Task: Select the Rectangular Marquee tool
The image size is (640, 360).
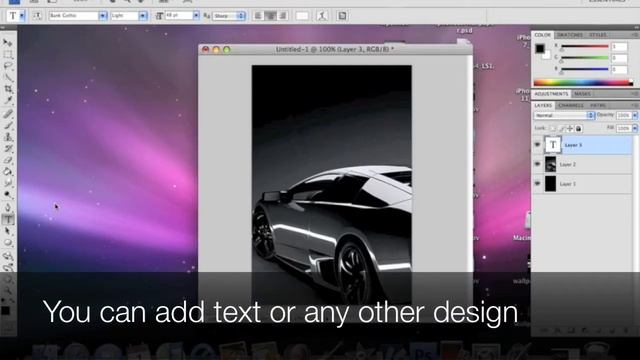Action: pos(7,54)
